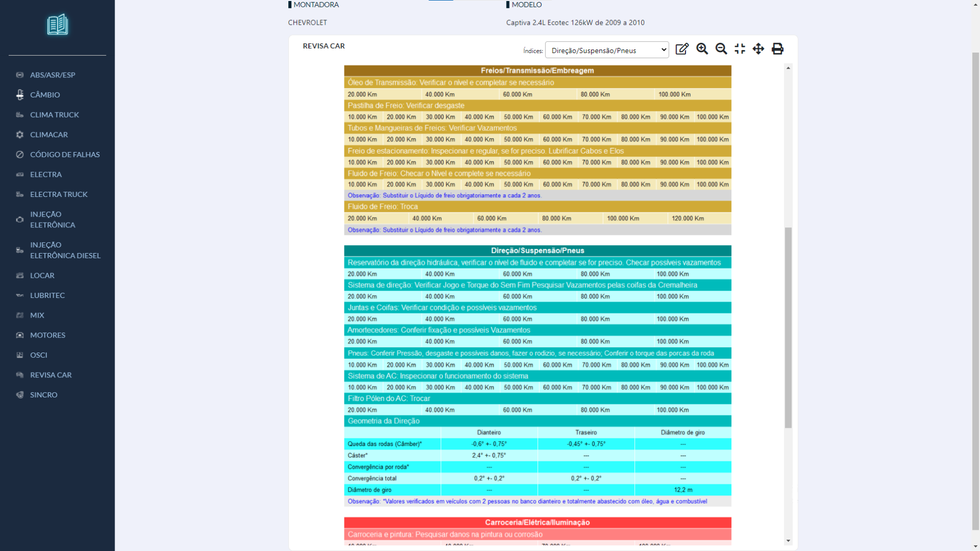Go to the CÂMBIO section

coord(45,95)
